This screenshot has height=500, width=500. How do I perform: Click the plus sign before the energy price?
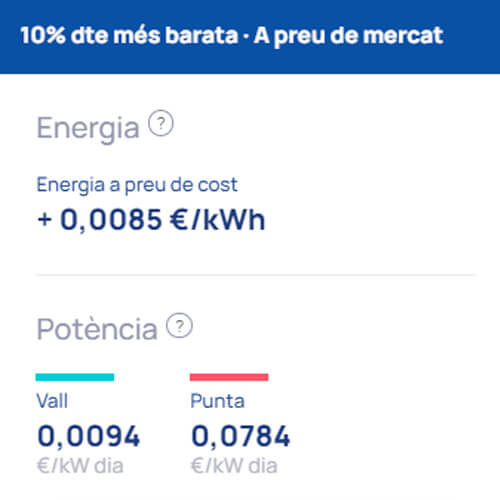pos(45,220)
